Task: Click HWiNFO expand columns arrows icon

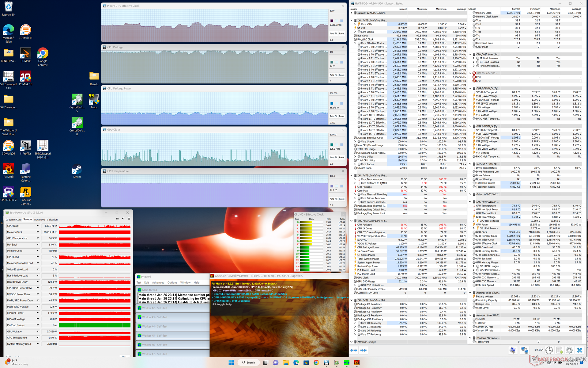Action: (x=354, y=350)
